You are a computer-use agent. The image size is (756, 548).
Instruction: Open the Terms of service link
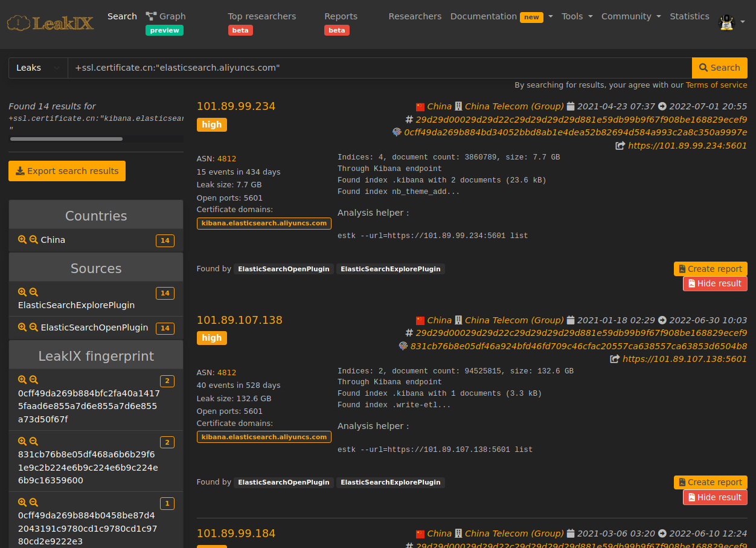click(x=716, y=85)
